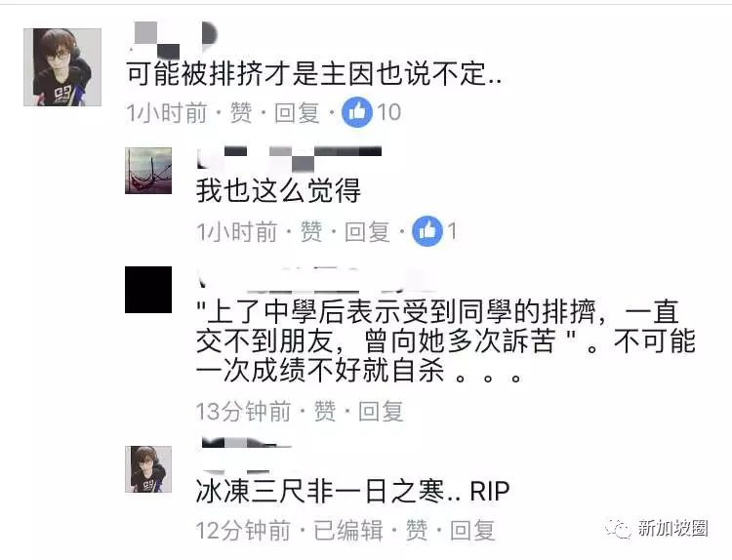Like the reply 我也这么觉得
732x560 pixels.
pyautogui.click(x=311, y=231)
